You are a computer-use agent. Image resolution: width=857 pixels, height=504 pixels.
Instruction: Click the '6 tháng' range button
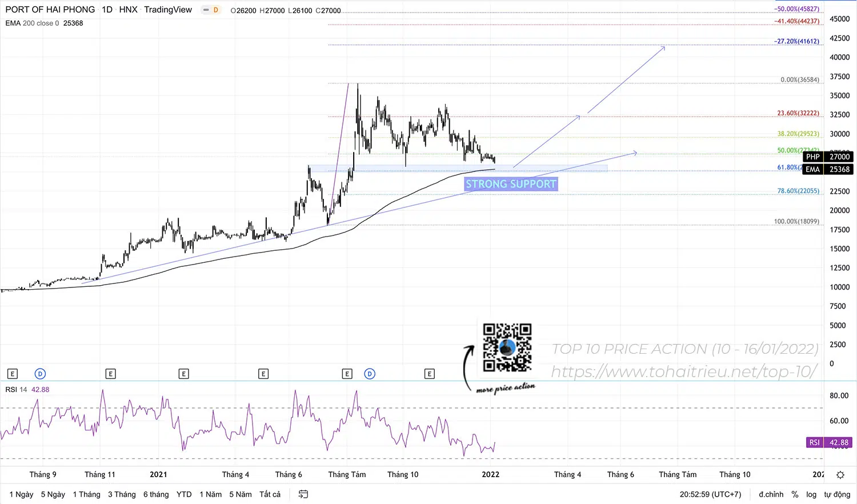(155, 494)
